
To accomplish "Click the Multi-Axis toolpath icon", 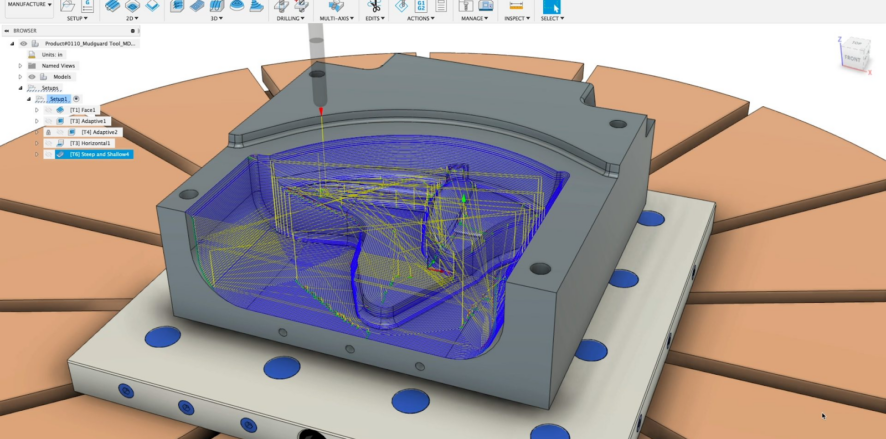I will pos(335,5).
